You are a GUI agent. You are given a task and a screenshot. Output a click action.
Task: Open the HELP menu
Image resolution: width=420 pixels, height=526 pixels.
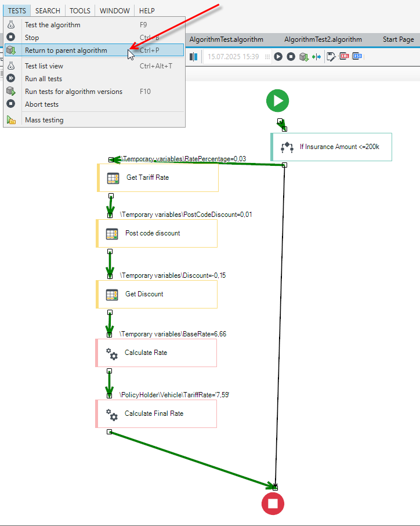pyautogui.click(x=147, y=11)
